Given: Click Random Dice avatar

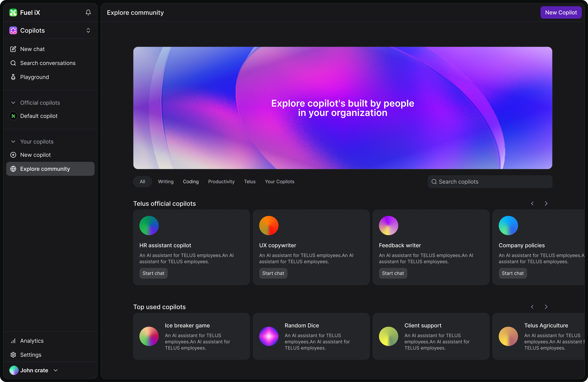Looking at the screenshot, I should pos(269,336).
